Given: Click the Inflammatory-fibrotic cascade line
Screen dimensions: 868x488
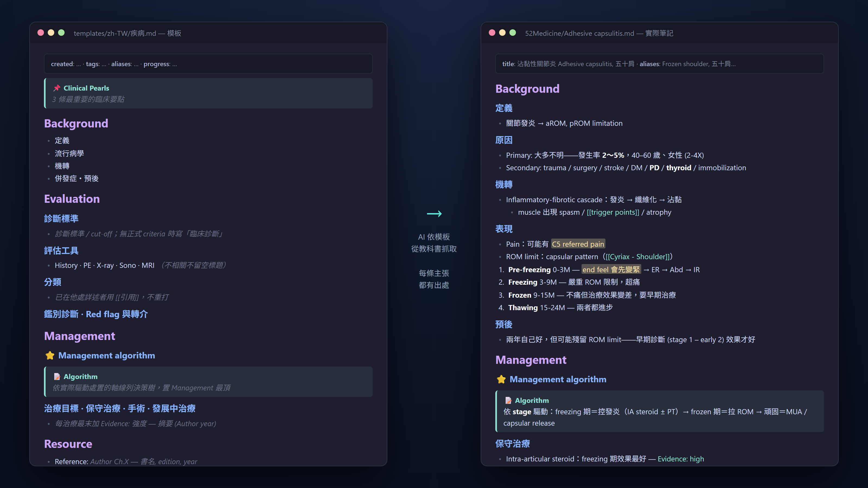Looking at the screenshot, I should pyautogui.click(x=594, y=199).
